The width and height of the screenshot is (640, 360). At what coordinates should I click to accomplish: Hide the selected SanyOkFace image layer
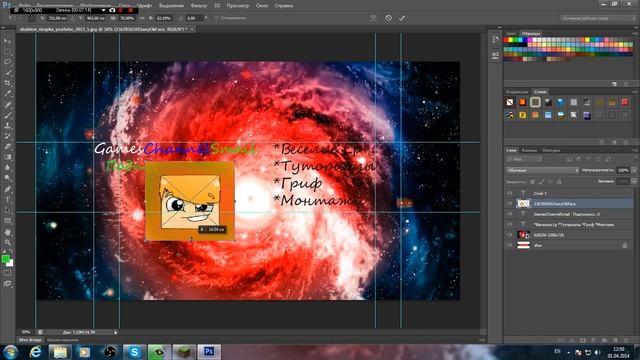click(509, 203)
